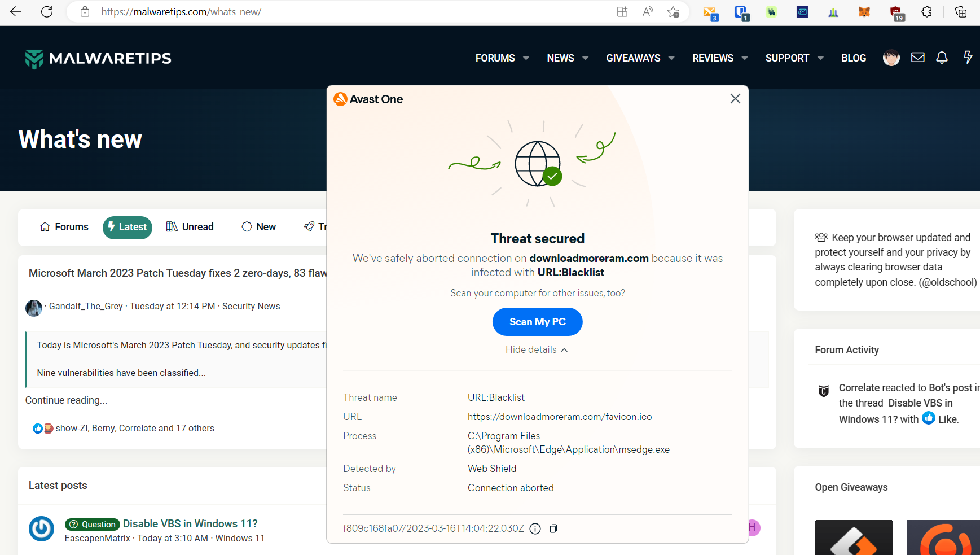Image resolution: width=980 pixels, height=555 pixels.
Task: Collapse details with Hide details
Action: (x=537, y=350)
